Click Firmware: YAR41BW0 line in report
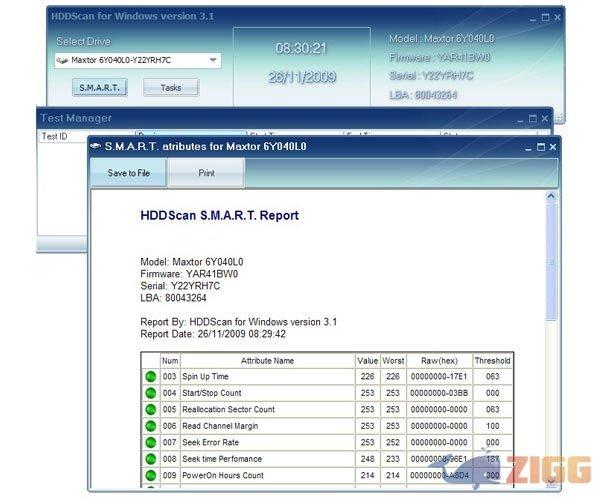Viewport: 600px width, 500px height. click(189, 274)
